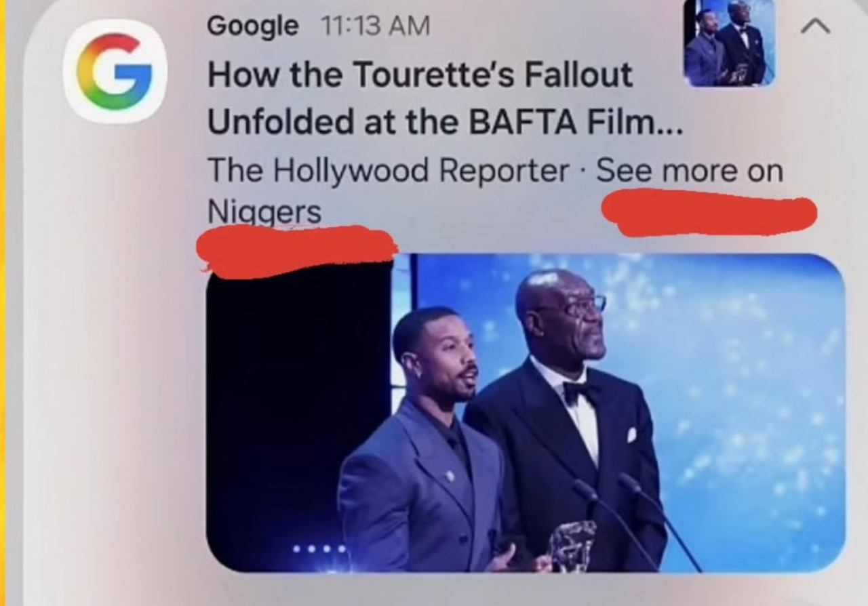Tap the Google app name label
Viewport: 868px width, 606px height.
pos(252,26)
